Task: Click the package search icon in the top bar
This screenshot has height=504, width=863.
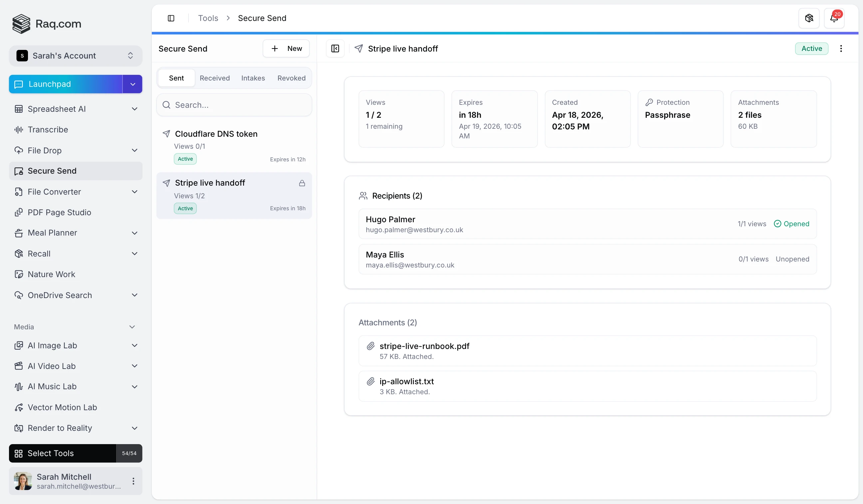Action: tap(808, 18)
